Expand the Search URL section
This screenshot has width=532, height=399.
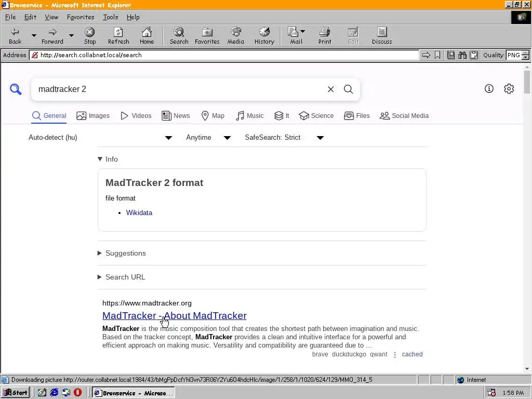tap(122, 277)
